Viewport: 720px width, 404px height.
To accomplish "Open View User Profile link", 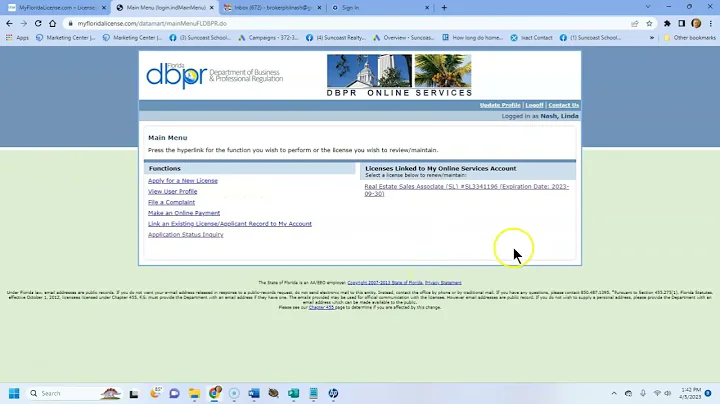I will (x=172, y=191).
